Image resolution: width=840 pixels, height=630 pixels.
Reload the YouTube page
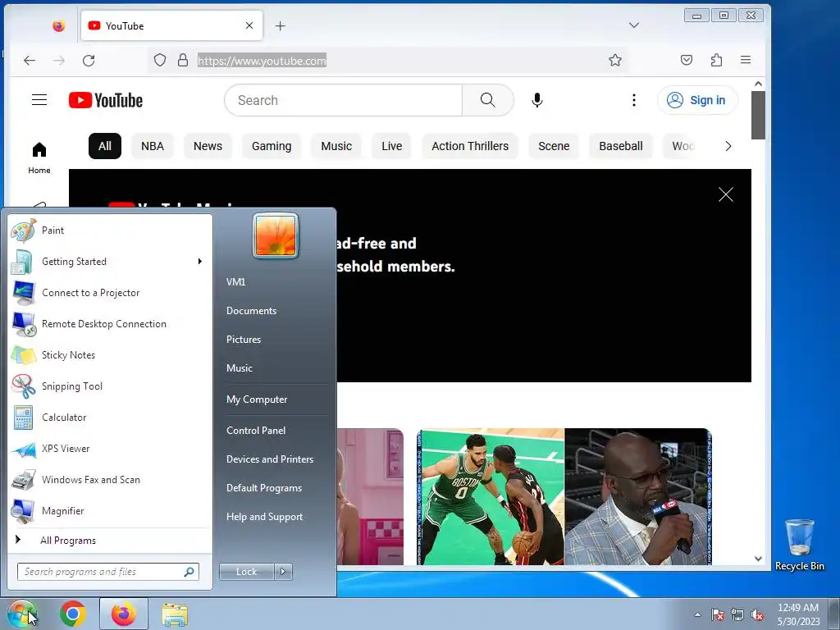click(89, 61)
